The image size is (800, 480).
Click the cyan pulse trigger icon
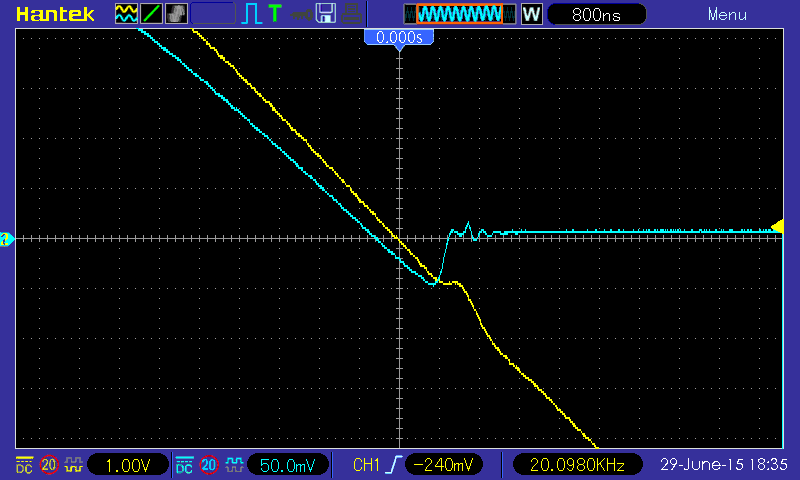[251, 14]
